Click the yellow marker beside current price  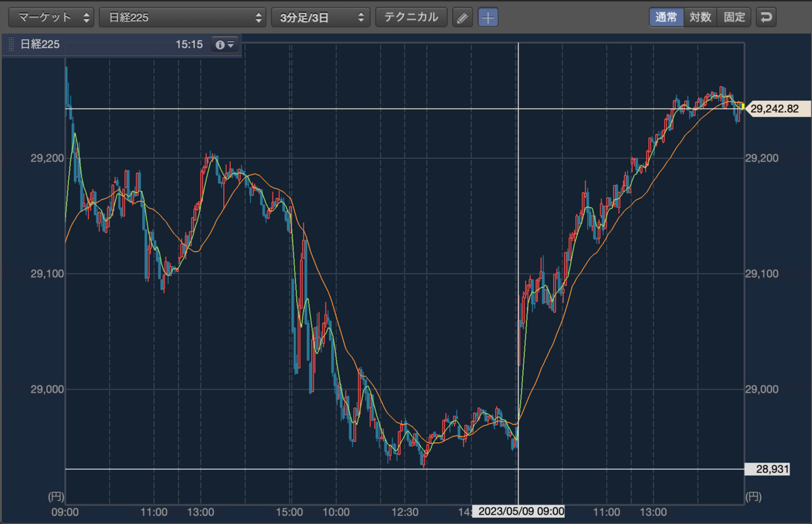(742, 106)
